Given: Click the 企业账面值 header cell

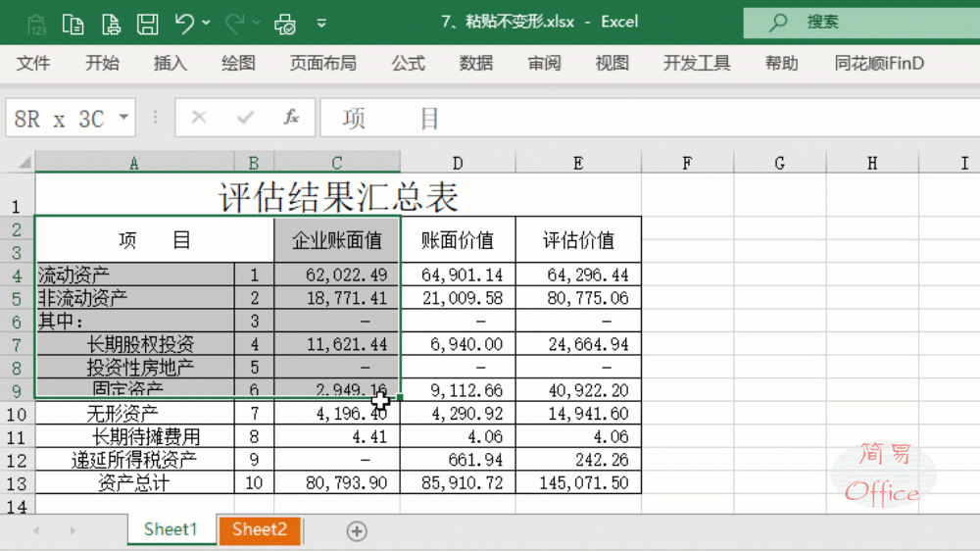Looking at the screenshot, I should [x=337, y=239].
